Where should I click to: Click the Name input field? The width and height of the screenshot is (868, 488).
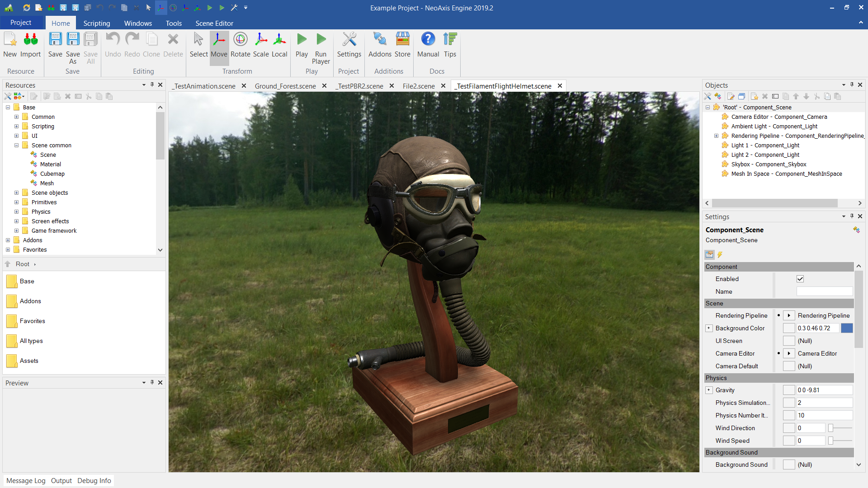824,291
